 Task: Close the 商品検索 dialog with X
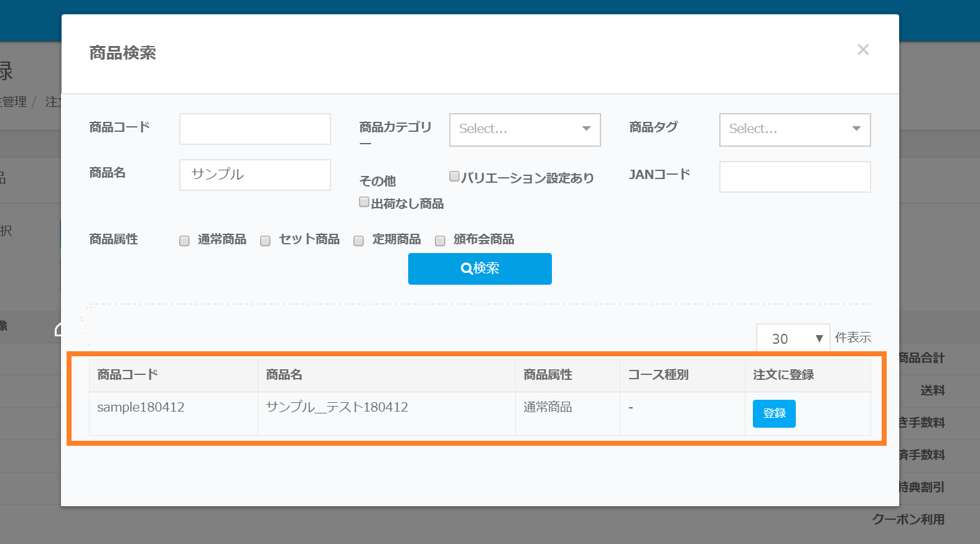[x=862, y=50]
